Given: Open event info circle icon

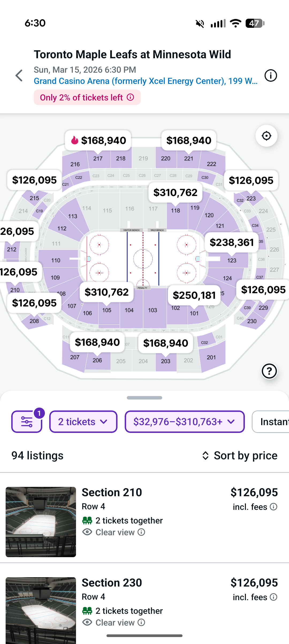Looking at the screenshot, I should [271, 76].
